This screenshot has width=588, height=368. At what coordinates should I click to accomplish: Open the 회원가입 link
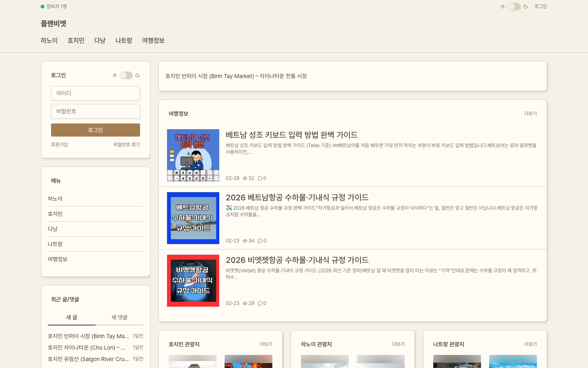(x=60, y=144)
